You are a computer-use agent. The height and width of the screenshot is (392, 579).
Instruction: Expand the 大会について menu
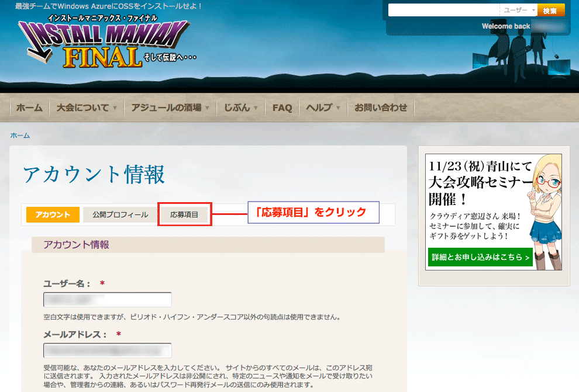(87, 107)
